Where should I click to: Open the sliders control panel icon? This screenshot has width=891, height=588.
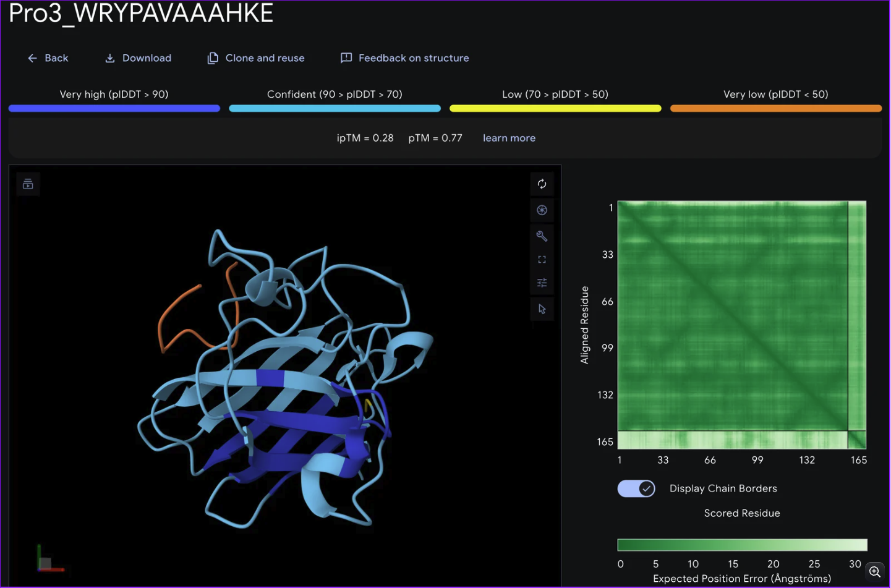point(542,283)
